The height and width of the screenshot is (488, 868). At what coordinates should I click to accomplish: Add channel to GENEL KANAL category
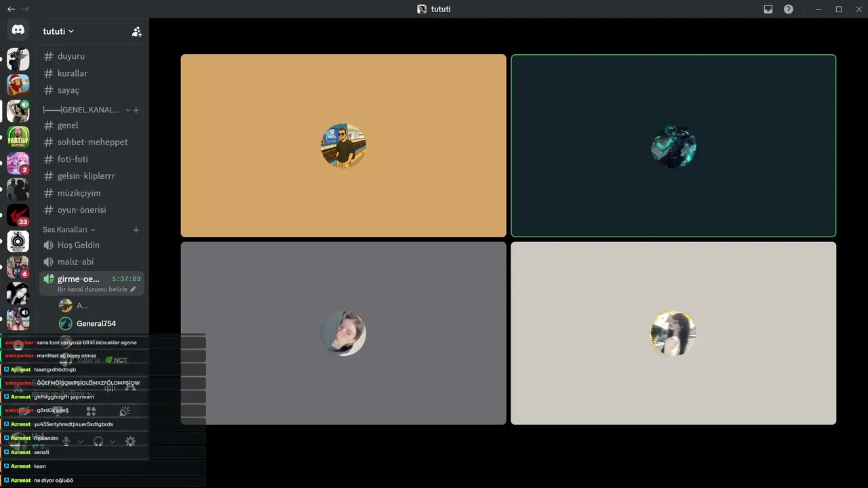136,110
